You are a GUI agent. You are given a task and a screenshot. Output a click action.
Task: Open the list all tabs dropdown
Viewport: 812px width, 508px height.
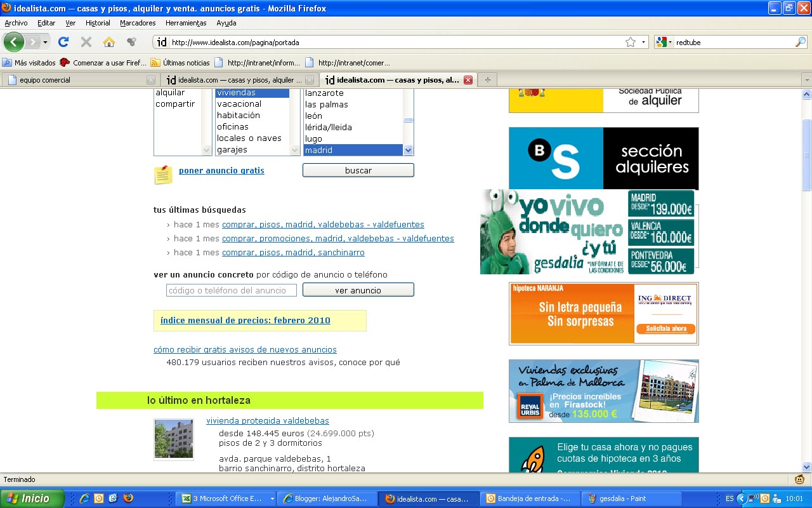806,80
